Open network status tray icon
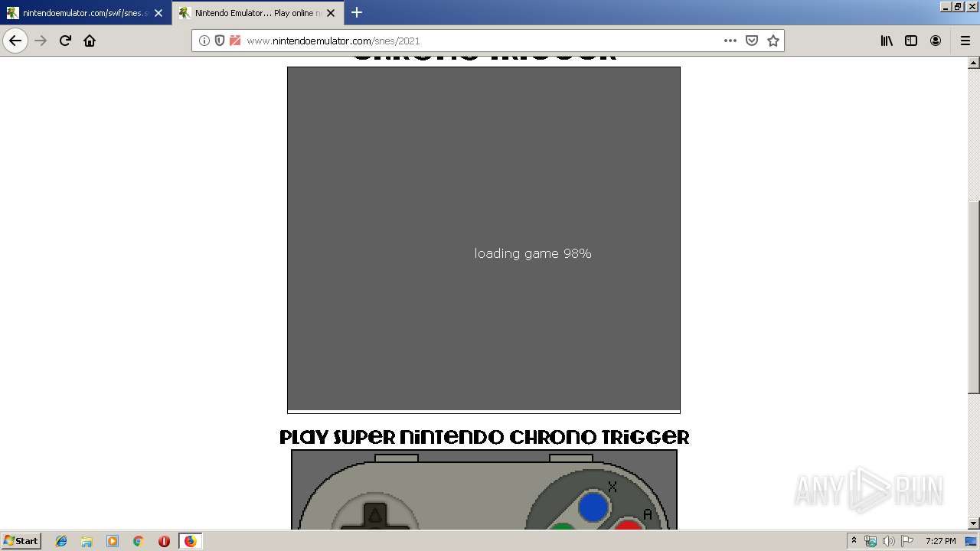 871,541
